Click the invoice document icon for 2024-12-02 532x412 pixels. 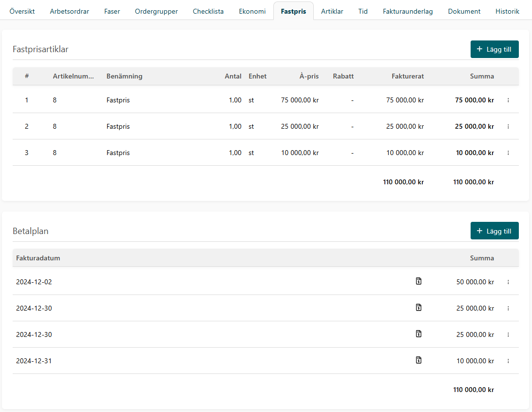coord(418,281)
